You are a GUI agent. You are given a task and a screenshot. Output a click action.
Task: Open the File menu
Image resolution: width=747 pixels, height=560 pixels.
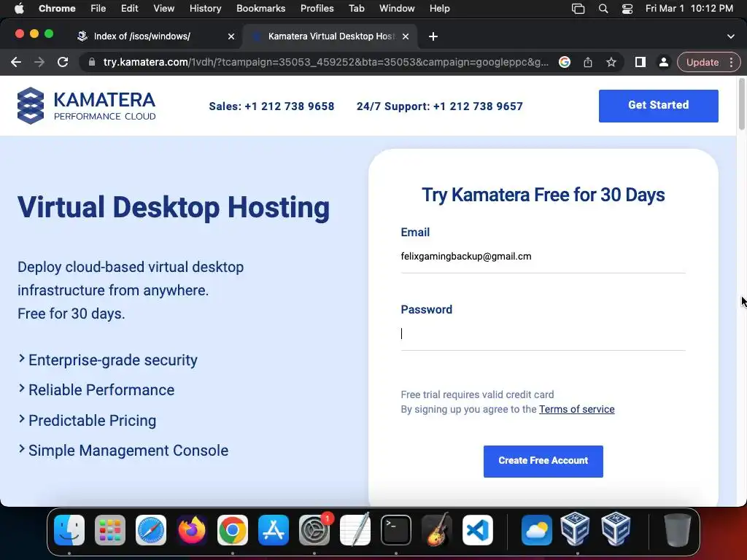[98, 9]
